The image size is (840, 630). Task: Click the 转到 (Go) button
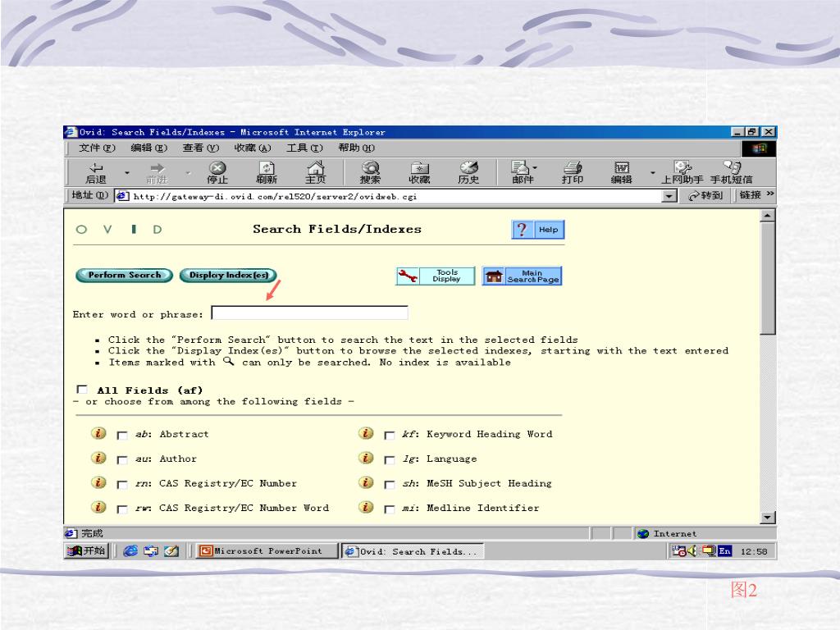point(706,195)
